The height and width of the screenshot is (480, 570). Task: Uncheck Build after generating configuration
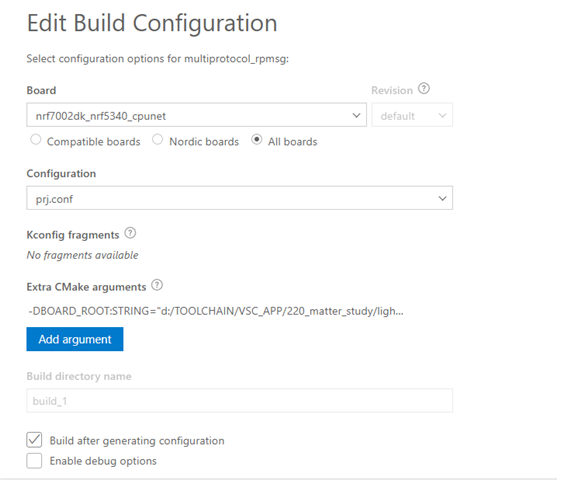[34, 440]
